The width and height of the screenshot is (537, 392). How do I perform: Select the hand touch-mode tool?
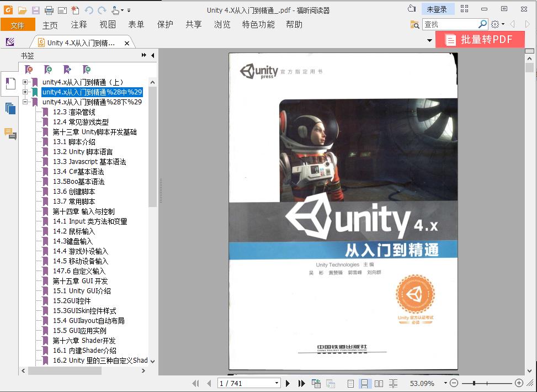115,10
